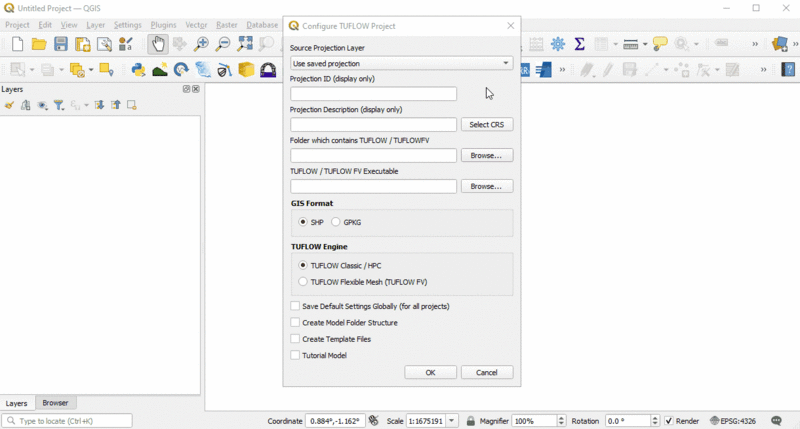This screenshot has width=800, height=429.
Task: Select the Pan Map hand tool
Action: tap(157, 44)
